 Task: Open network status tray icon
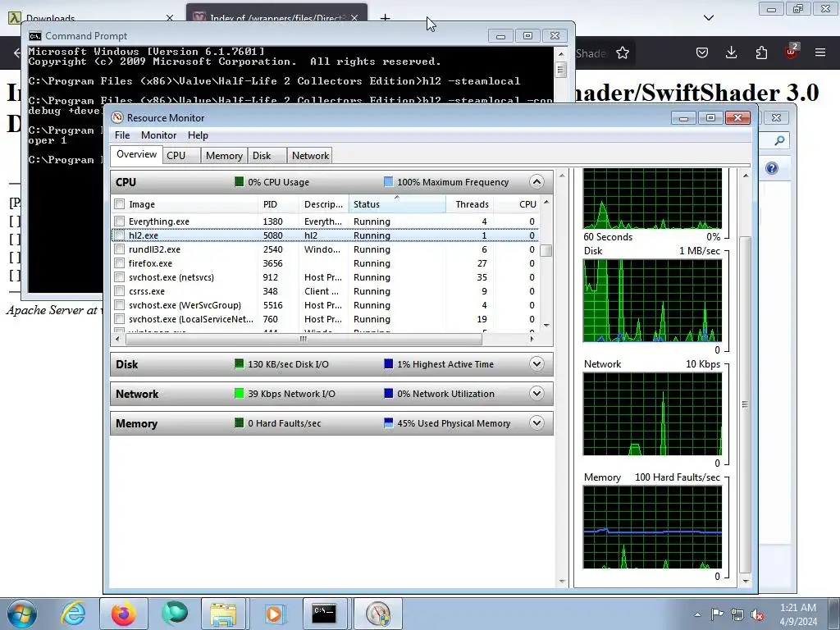tap(737, 614)
